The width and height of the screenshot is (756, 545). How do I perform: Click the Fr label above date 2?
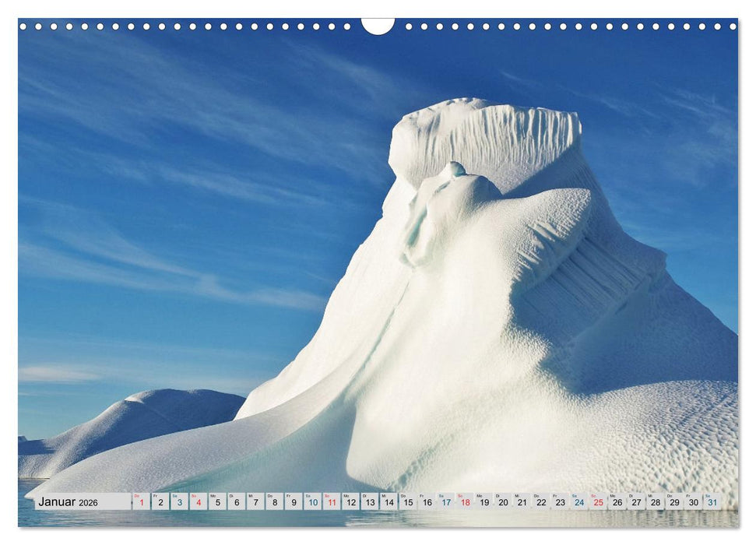[x=156, y=496]
